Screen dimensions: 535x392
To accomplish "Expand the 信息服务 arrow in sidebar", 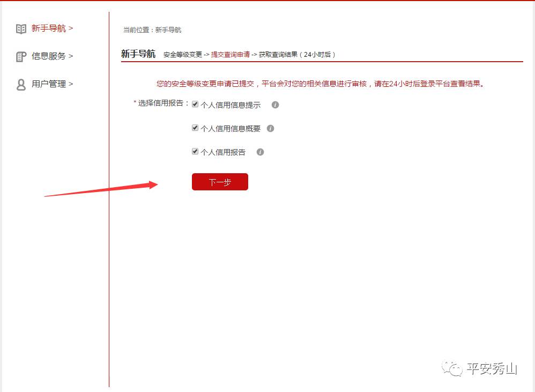I will [x=71, y=56].
